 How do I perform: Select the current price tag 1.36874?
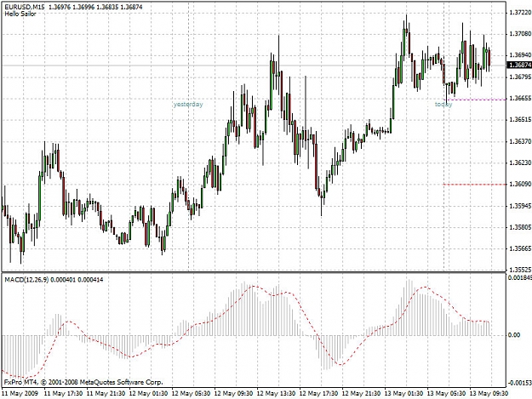[519, 65]
